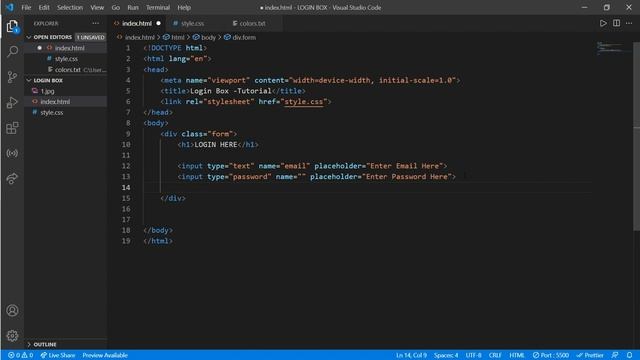Screen dimensions: 640x360
Task: Open the Extensions view
Action: [x=12, y=128]
